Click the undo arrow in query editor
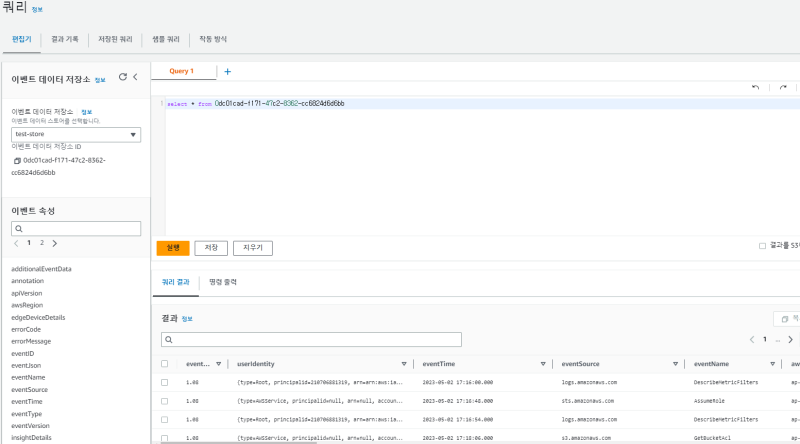This screenshot has width=800, height=444. (x=755, y=88)
